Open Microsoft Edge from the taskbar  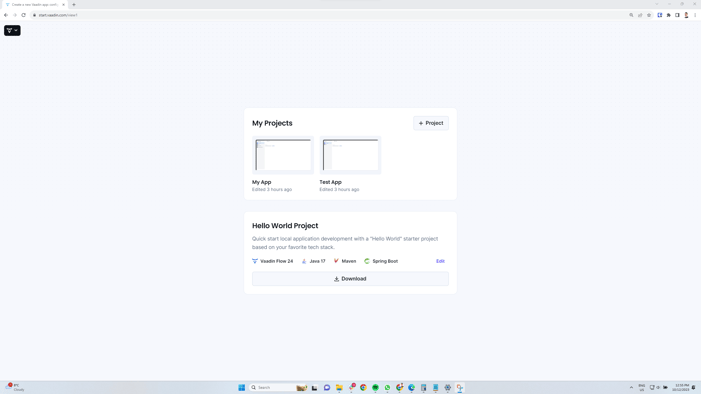tap(412, 387)
